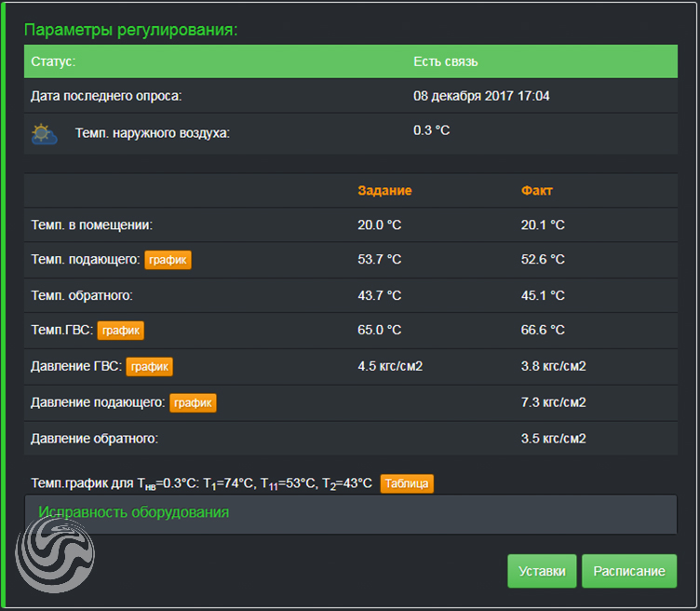
Task: Open the Таблица temperature chart table
Action: click(x=407, y=483)
